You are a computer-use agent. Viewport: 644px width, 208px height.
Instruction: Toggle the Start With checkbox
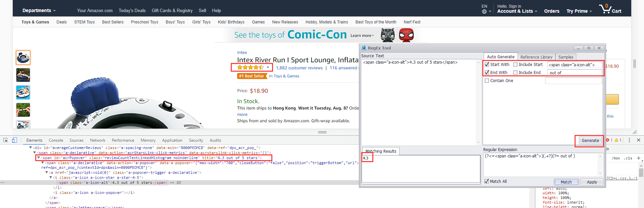tap(487, 64)
